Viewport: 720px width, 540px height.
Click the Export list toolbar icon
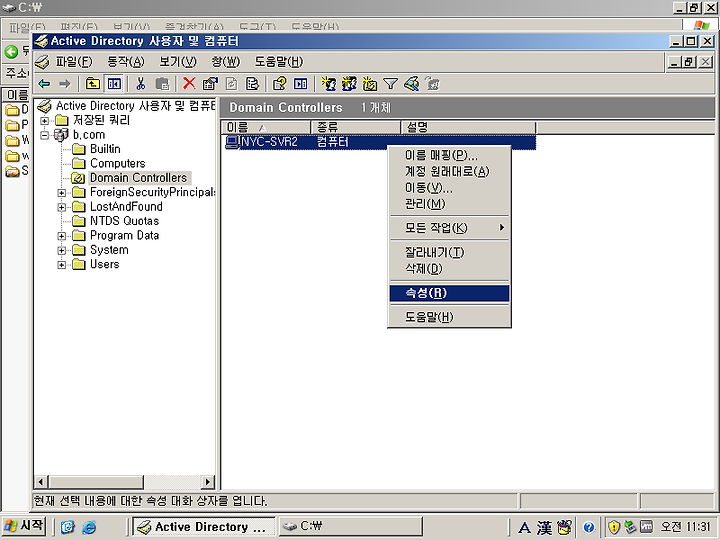point(252,84)
